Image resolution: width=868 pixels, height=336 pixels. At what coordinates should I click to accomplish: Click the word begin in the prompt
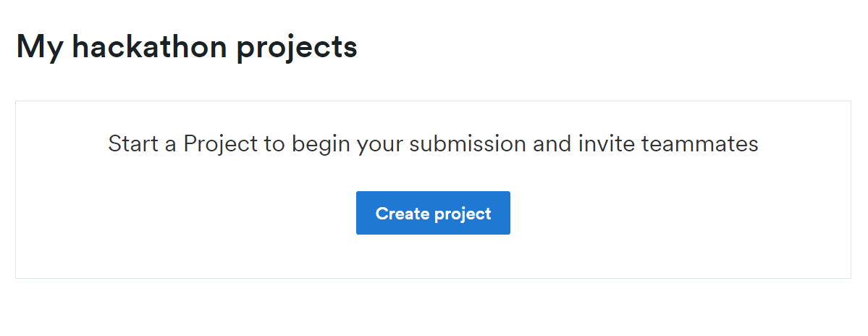click(321, 144)
